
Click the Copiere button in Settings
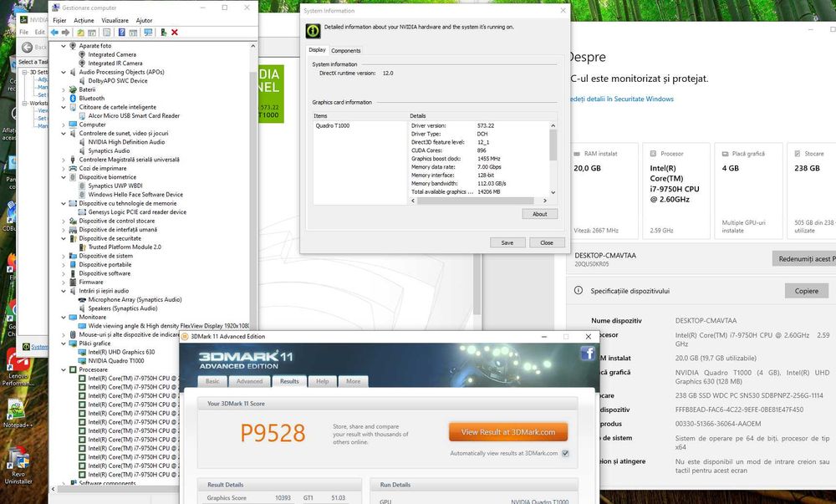pos(806,291)
